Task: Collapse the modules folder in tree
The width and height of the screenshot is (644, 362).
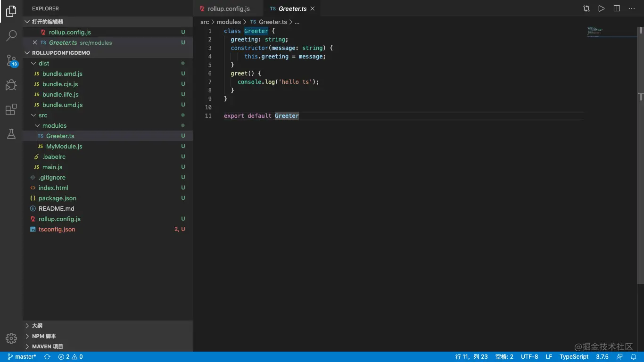Action: [x=54, y=125]
